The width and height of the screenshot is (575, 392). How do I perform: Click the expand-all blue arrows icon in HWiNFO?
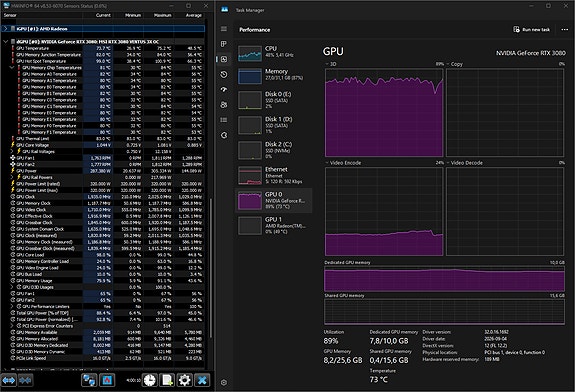9,380
